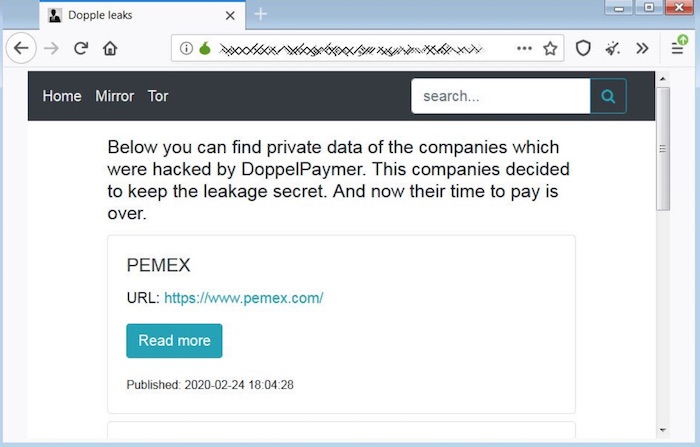
Task: Open the page actions three-dot menu
Action: [524, 48]
